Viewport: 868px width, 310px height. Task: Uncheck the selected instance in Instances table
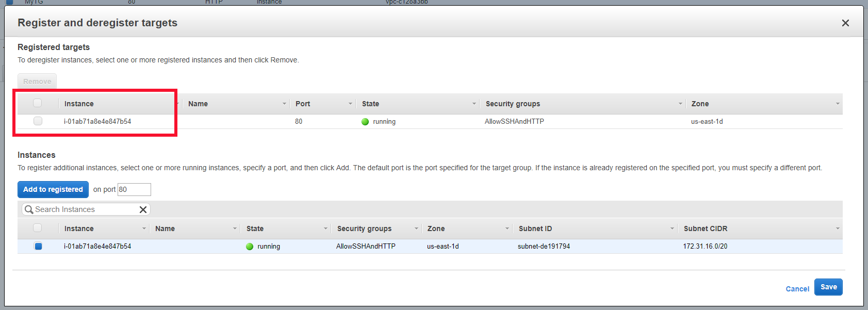click(x=38, y=247)
